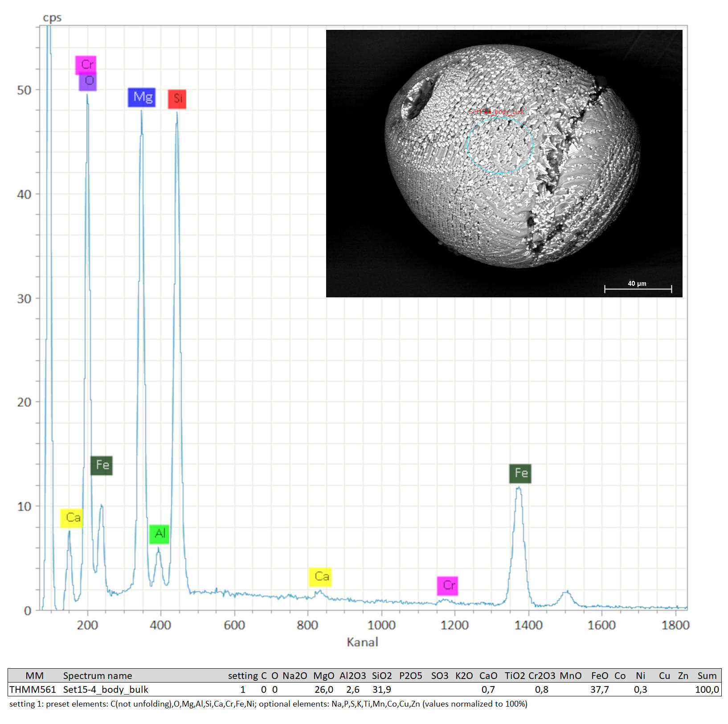Click the cps y-axis label
728x724 pixels.
tap(52, 18)
